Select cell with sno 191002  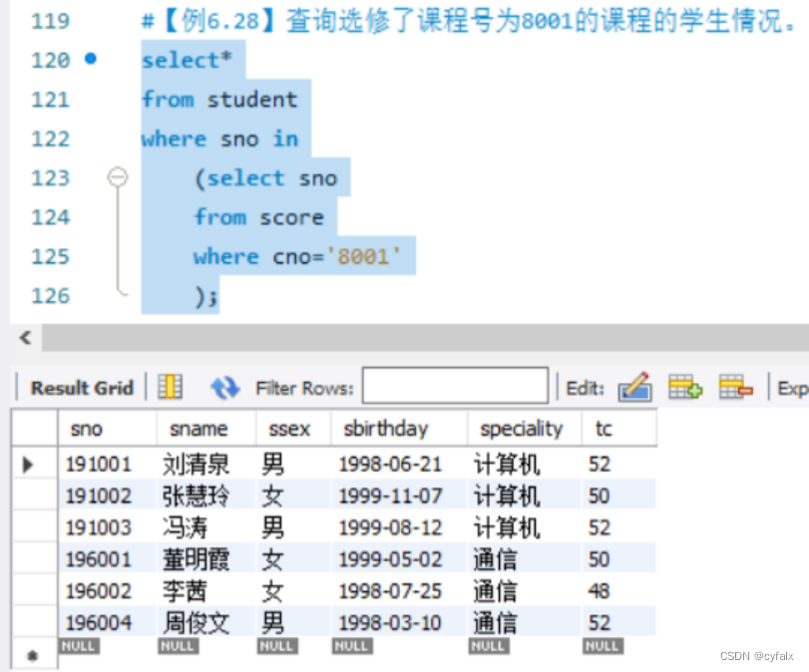(x=107, y=496)
